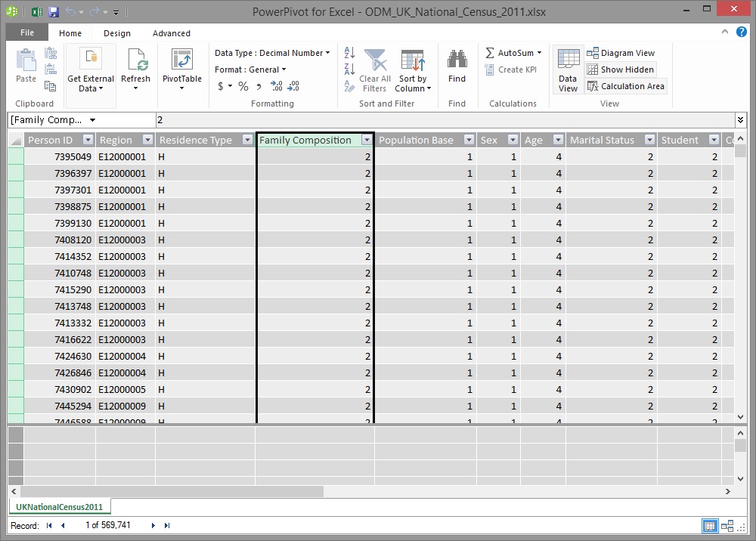Image resolution: width=756 pixels, height=541 pixels.
Task: Open Format General dropdown
Action: point(250,70)
